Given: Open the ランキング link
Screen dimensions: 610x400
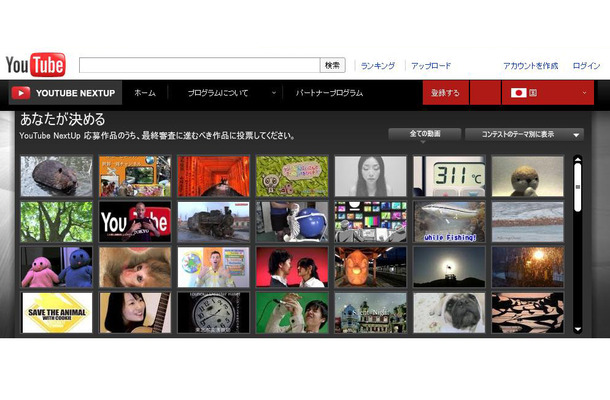Looking at the screenshot, I should click(x=378, y=66).
